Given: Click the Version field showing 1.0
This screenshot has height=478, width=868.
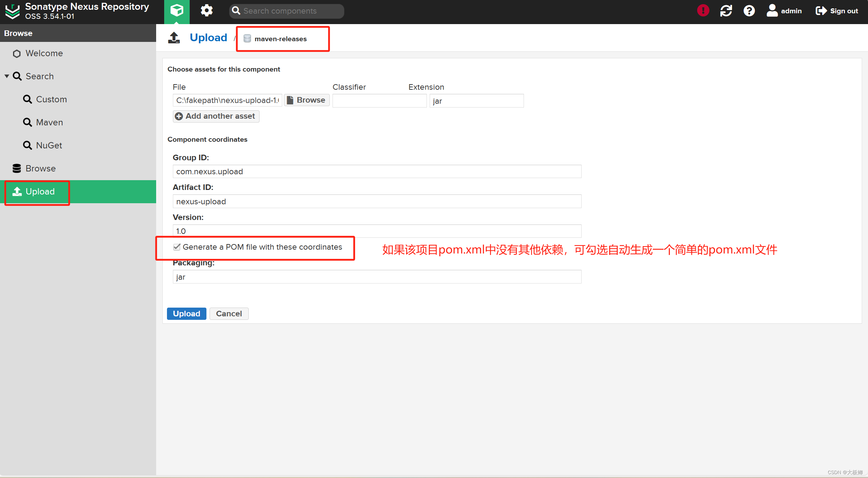Looking at the screenshot, I should coord(377,231).
